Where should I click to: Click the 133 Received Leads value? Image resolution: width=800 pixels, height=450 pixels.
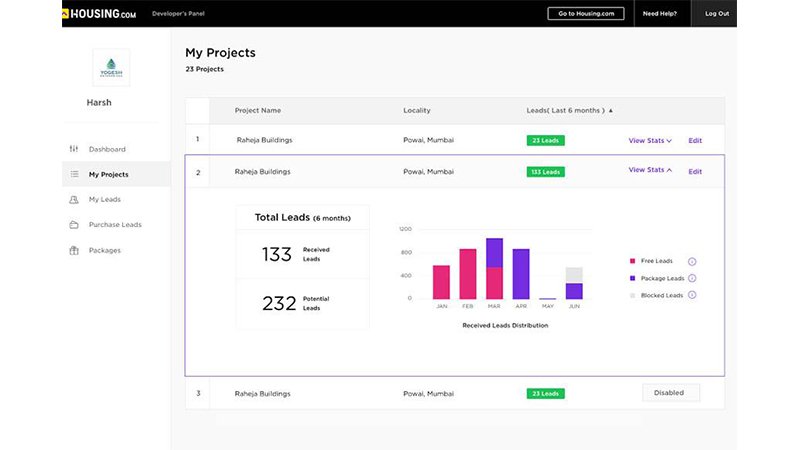point(277,254)
